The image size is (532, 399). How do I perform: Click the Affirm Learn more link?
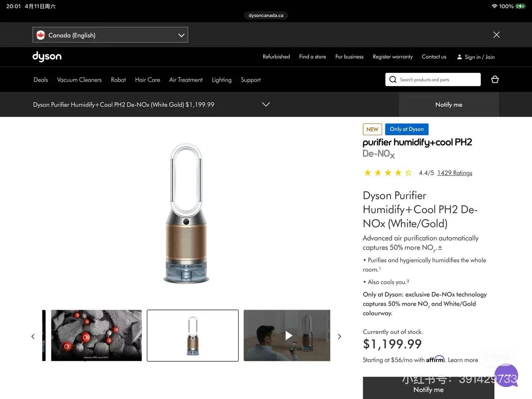[x=463, y=360]
